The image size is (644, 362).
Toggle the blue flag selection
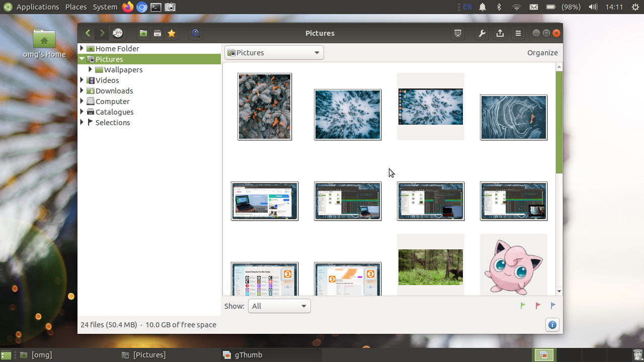click(x=553, y=306)
